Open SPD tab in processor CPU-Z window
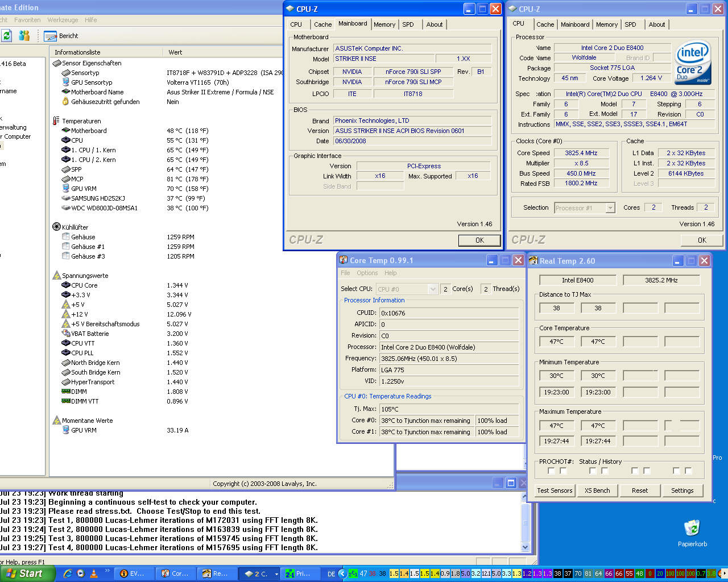 630,24
